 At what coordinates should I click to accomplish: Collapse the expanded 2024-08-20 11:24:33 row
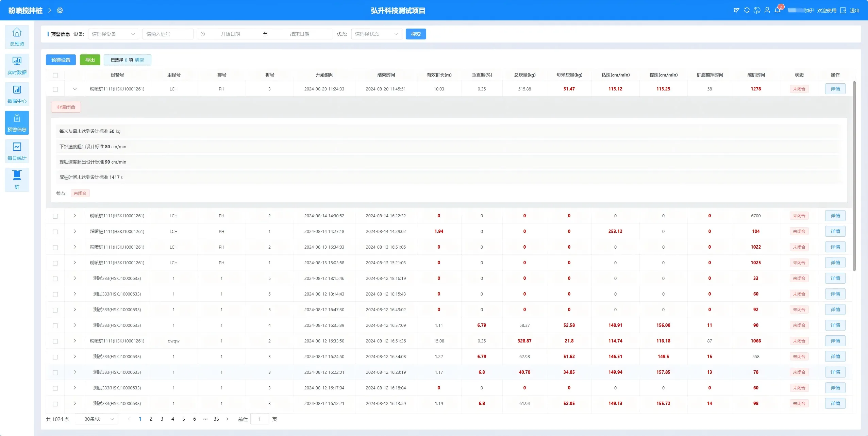click(75, 89)
